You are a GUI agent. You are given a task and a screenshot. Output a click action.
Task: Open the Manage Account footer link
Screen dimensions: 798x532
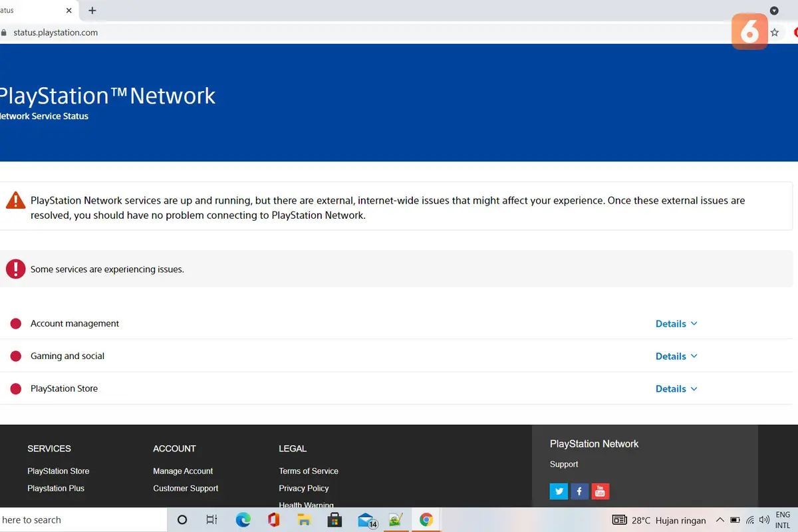183,471
